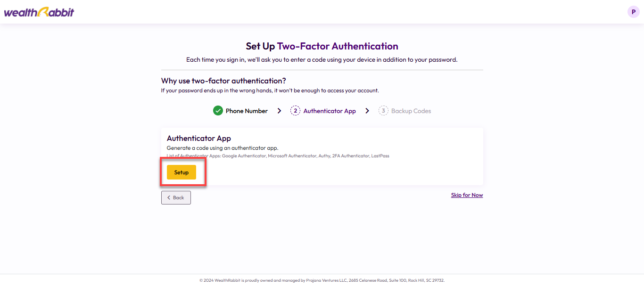
Task: Select the dashed step 2 circle
Action: (x=295, y=111)
